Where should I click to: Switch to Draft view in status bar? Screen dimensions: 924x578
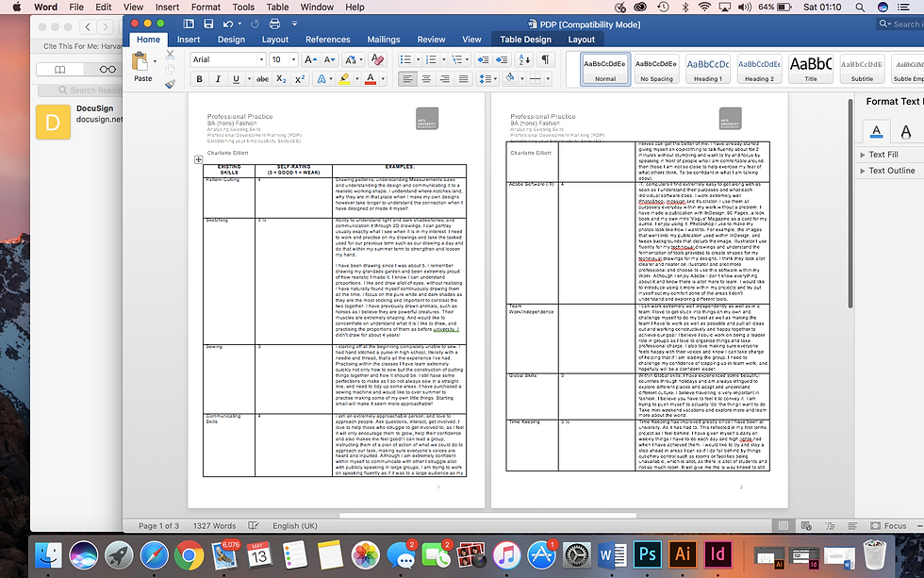(852, 525)
